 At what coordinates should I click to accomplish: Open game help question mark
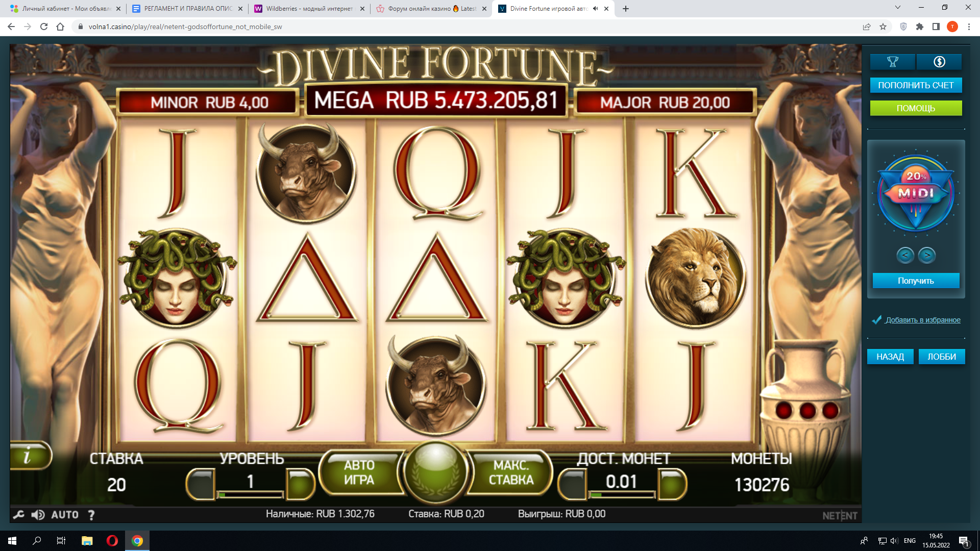click(91, 515)
